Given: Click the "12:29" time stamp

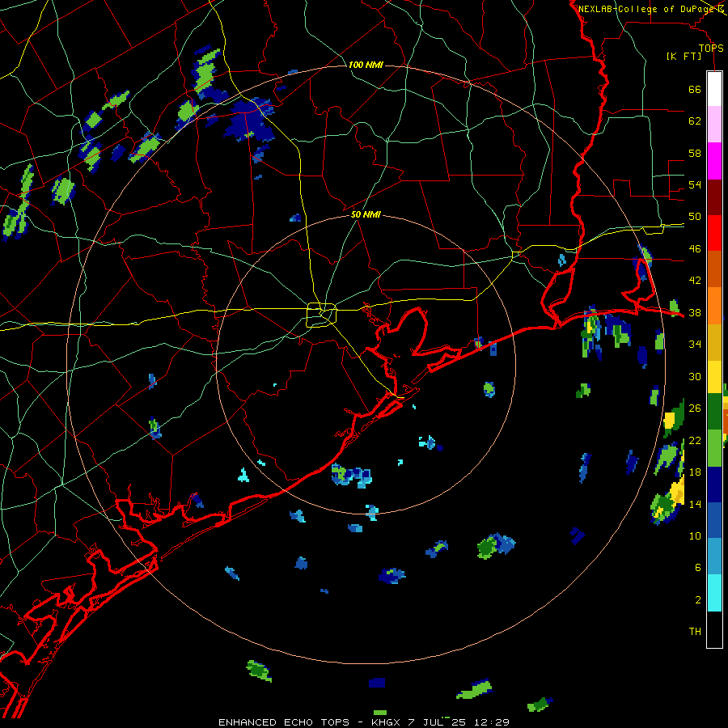Looking at the screenshot, I should [x=491, y=722].
